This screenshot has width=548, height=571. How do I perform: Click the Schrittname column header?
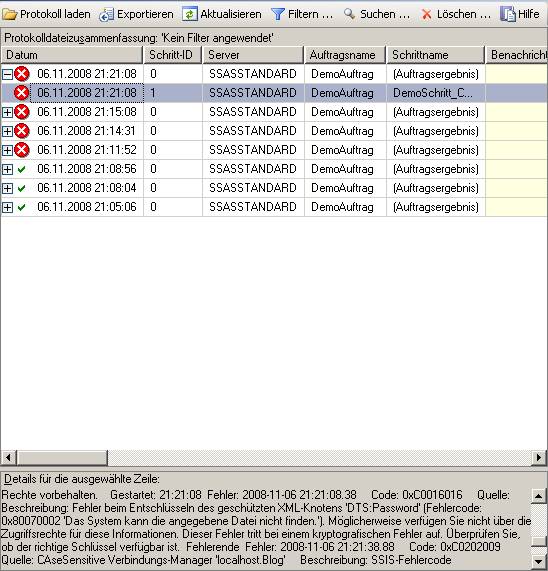[435, 55]
